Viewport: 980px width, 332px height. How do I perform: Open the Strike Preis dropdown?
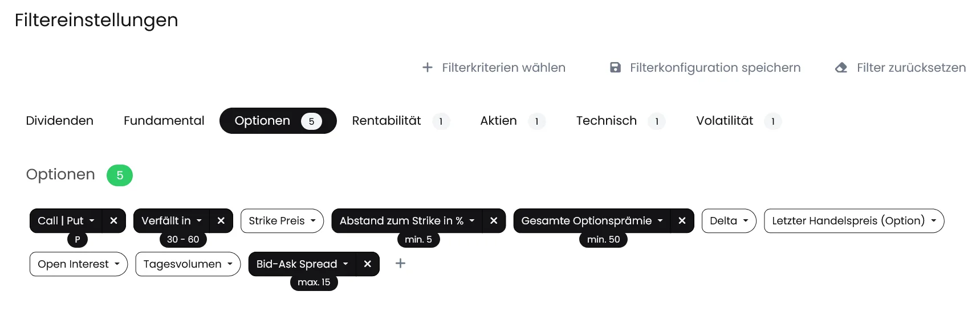tap(282, 221)
